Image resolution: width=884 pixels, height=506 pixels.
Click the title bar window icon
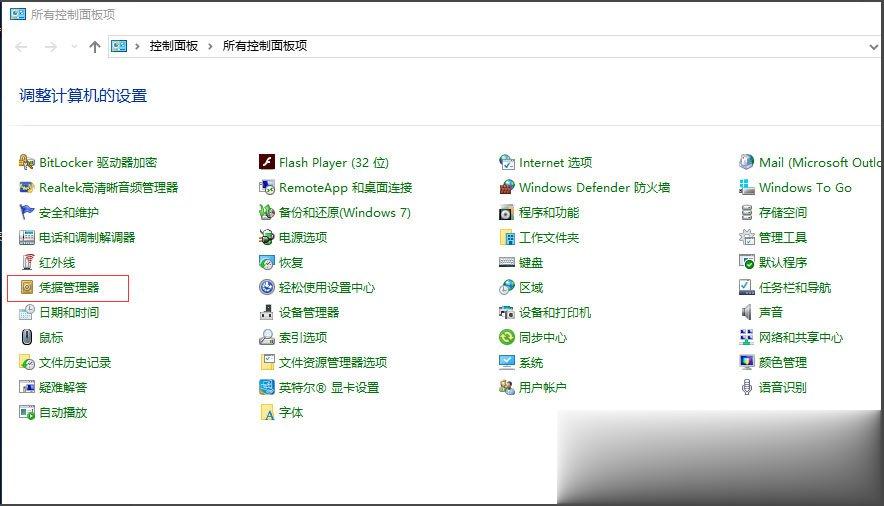click(x=18, y=14)
